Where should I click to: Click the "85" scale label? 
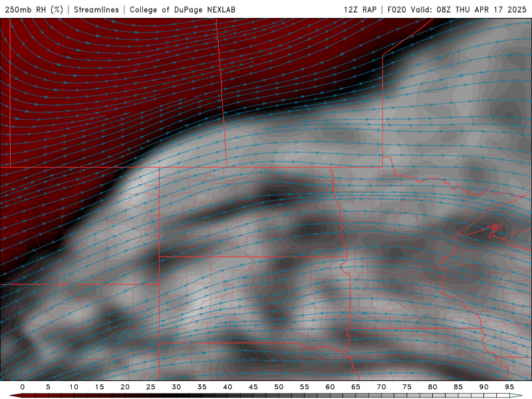[458, 387]
